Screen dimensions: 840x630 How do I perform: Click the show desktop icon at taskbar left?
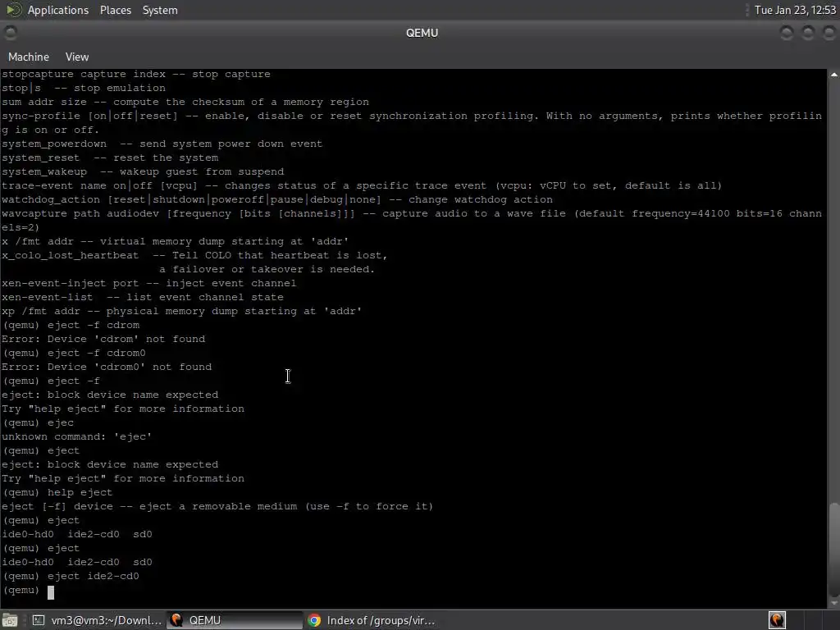click(10, 620)
